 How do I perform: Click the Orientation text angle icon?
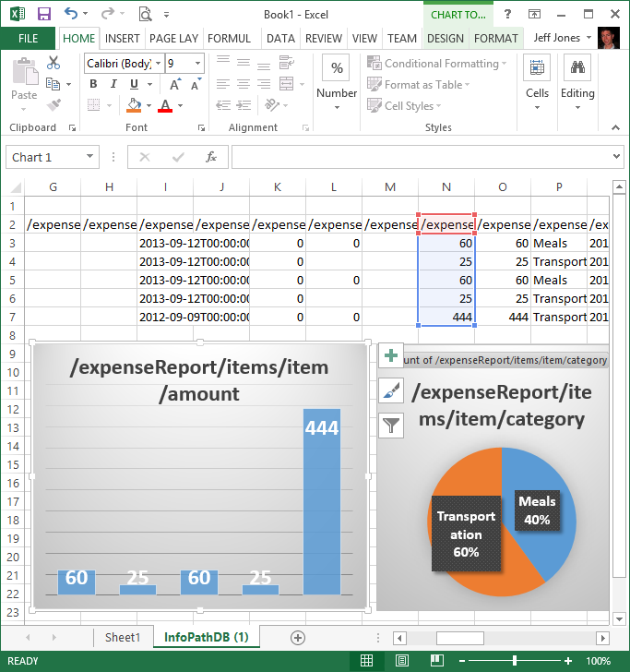(272, 105)
